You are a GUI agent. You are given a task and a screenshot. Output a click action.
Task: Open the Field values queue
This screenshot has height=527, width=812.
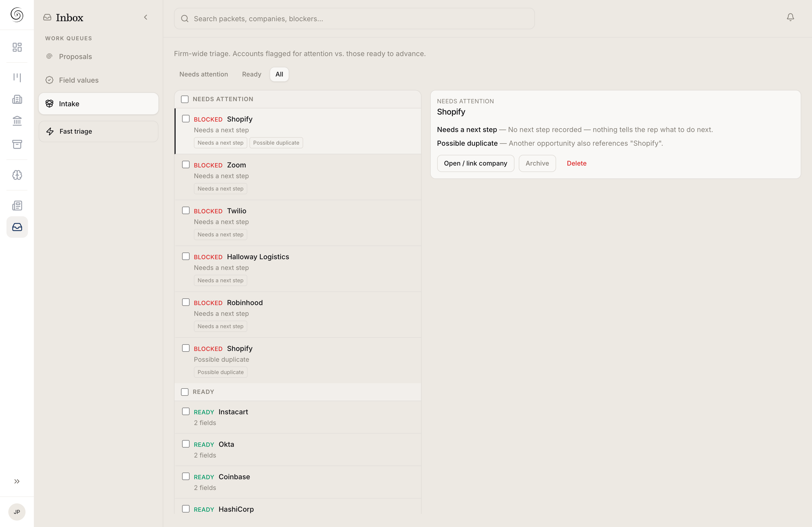coord(99,80)
